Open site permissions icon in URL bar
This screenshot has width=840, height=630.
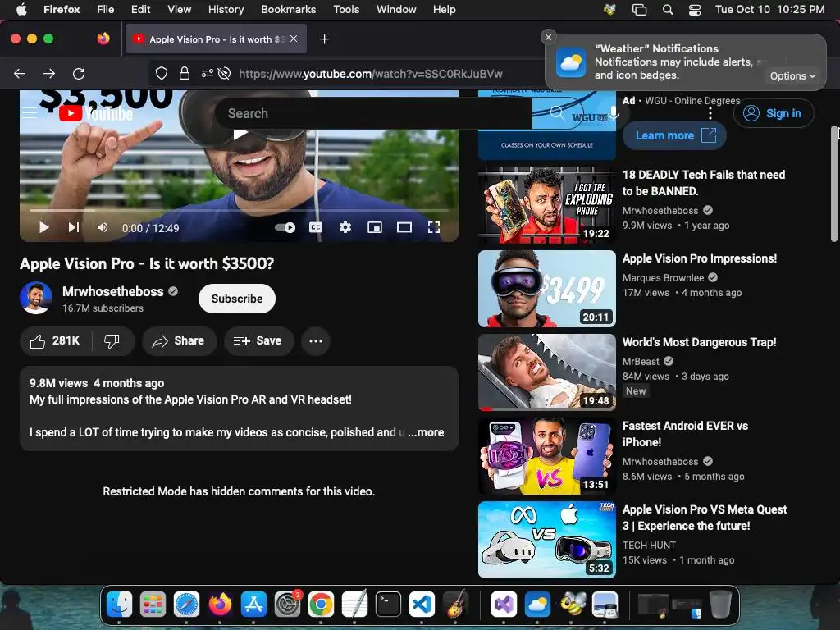point(208,73)
